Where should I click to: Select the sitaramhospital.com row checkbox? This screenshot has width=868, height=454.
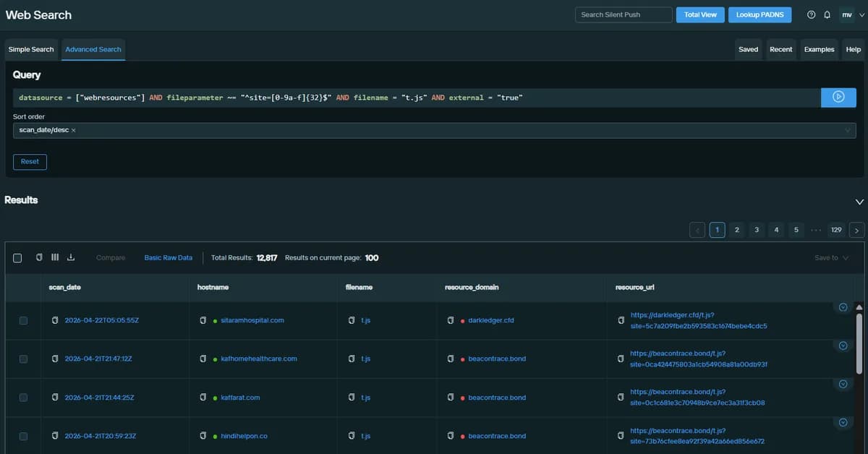(x=23, y=320)
